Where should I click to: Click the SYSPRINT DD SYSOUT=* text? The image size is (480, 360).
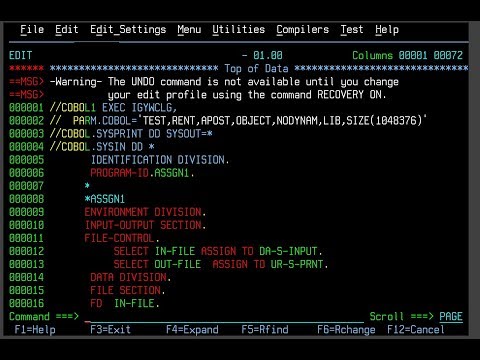pos(154,134)
